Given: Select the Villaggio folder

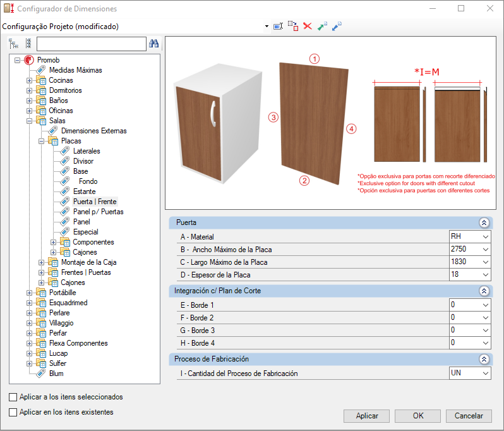Looking at the screenshot, I should [x=61, y=324].
